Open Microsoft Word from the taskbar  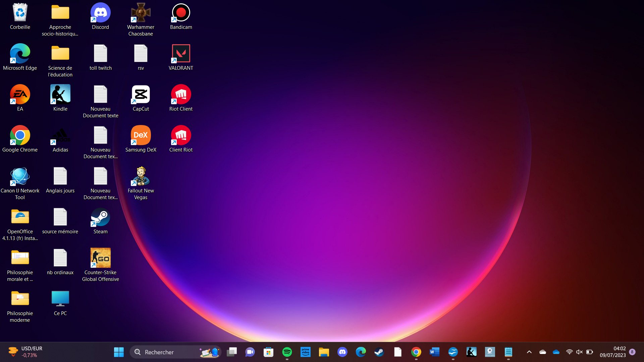click(x=435, y=352)
